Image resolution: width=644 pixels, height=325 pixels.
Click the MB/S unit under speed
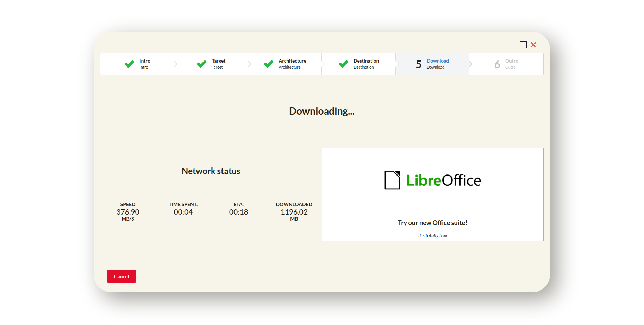pos(128,219)
